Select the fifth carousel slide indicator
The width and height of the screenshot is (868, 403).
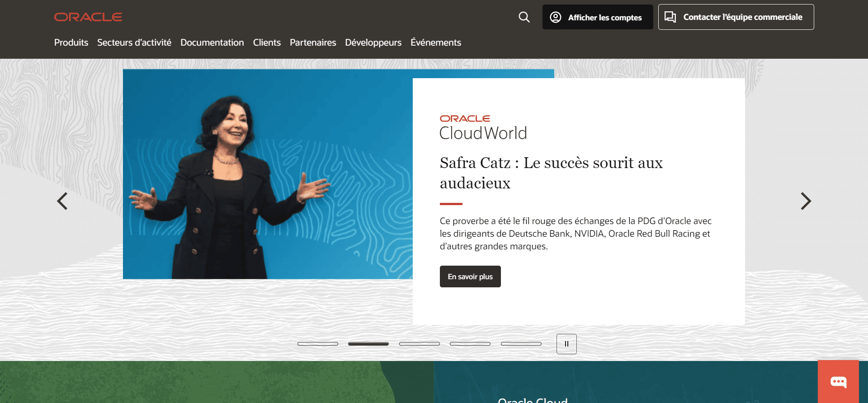[x=521, y=344]
